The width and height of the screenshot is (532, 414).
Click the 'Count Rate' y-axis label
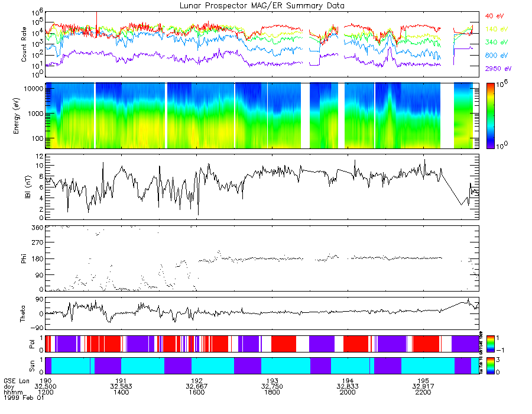24,44
